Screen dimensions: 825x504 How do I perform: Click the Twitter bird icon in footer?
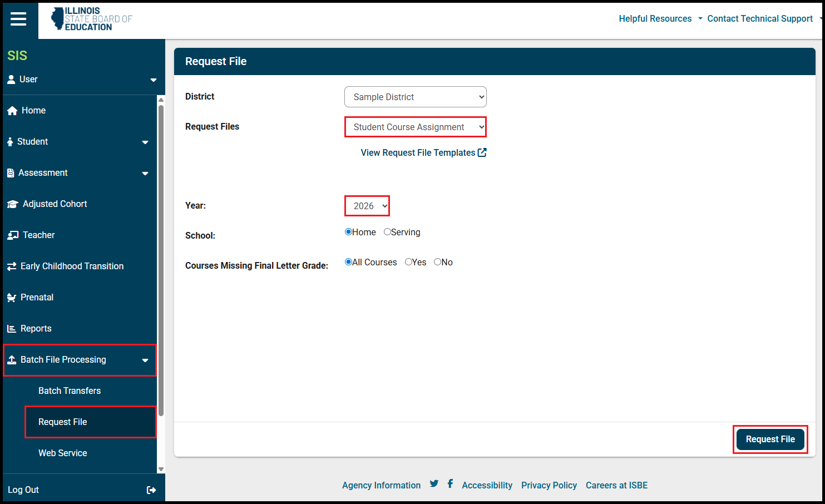[434, 484]
